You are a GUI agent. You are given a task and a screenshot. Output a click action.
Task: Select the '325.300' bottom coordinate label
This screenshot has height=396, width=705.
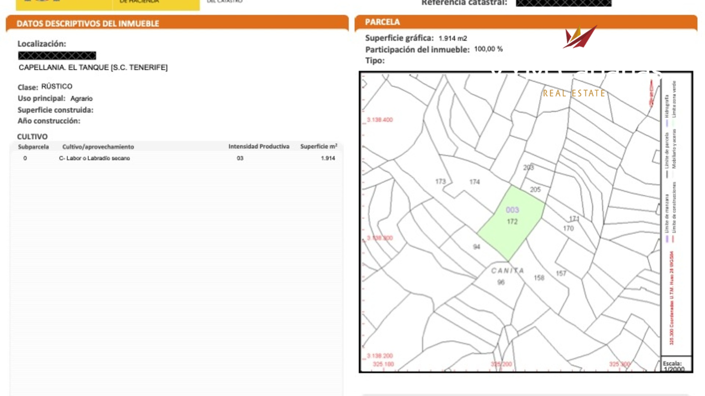point(620,364)
